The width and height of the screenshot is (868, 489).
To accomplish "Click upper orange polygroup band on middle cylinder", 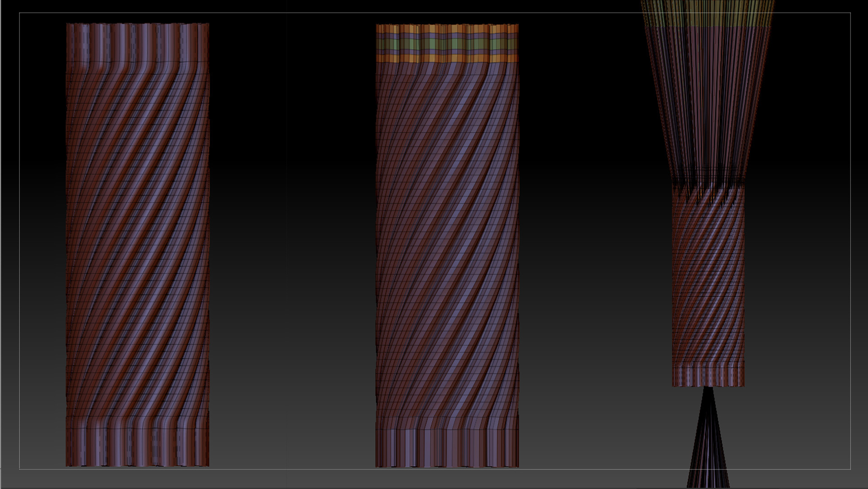I will pyautogui.click(x=447, y=29).
